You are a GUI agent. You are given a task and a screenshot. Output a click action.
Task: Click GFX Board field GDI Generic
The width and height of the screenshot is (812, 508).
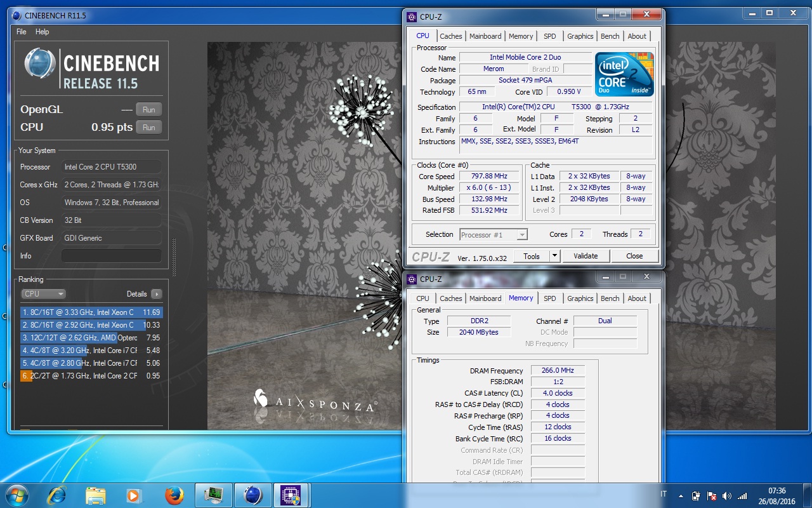(112, 238)
